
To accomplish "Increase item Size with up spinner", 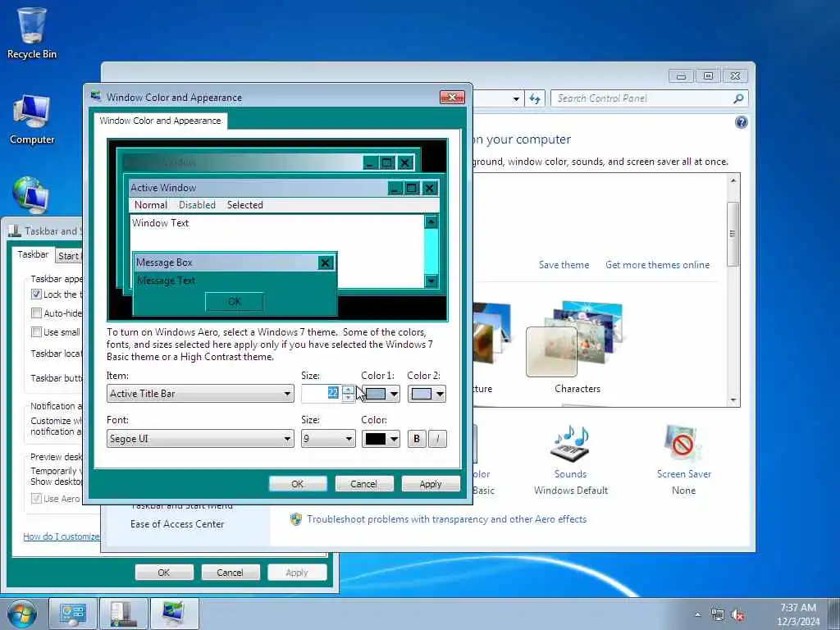I will tap(348, 390).
